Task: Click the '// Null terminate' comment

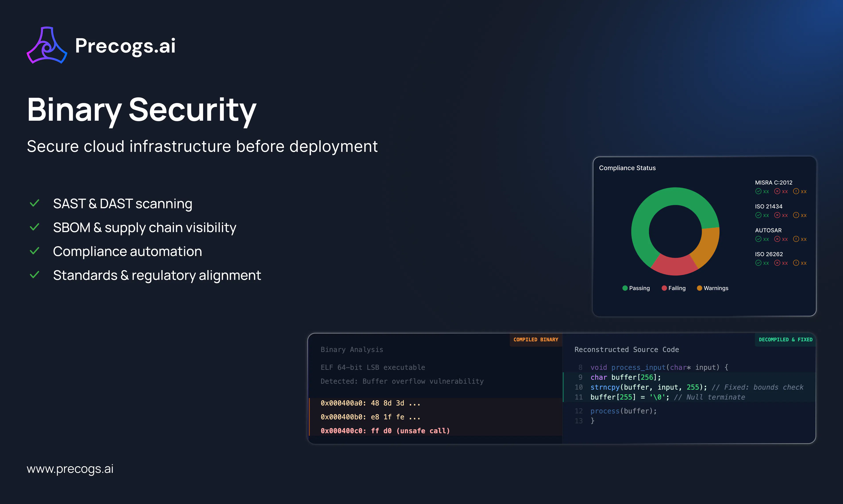Action: (709, 397)
